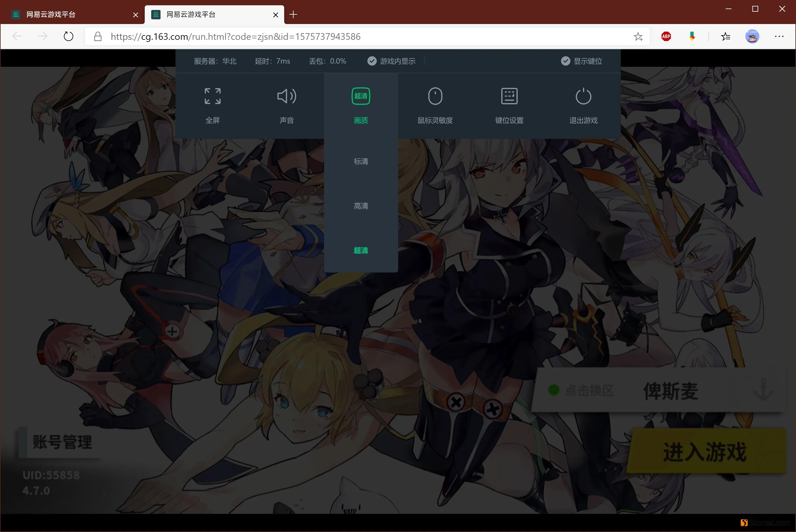Viewport: 796px width, 532px height.
Task: Click the 俾斯麦 server name
Action: coord(671,391)
